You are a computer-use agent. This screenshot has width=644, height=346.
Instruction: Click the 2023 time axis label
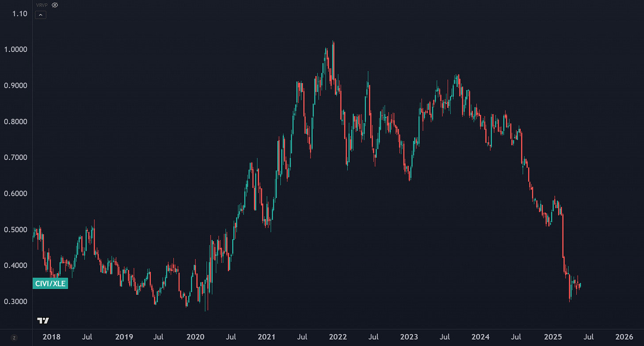[x=409, y=338]
